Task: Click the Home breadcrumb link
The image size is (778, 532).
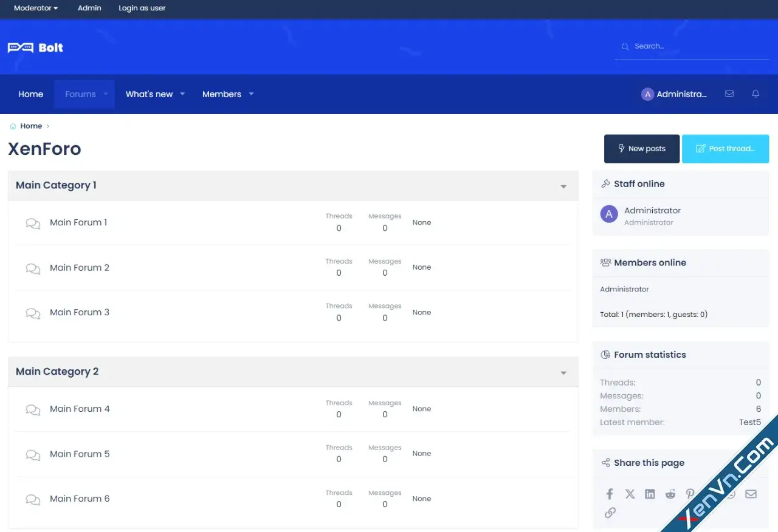Action: pyautogui.click(x=31, y=126)
